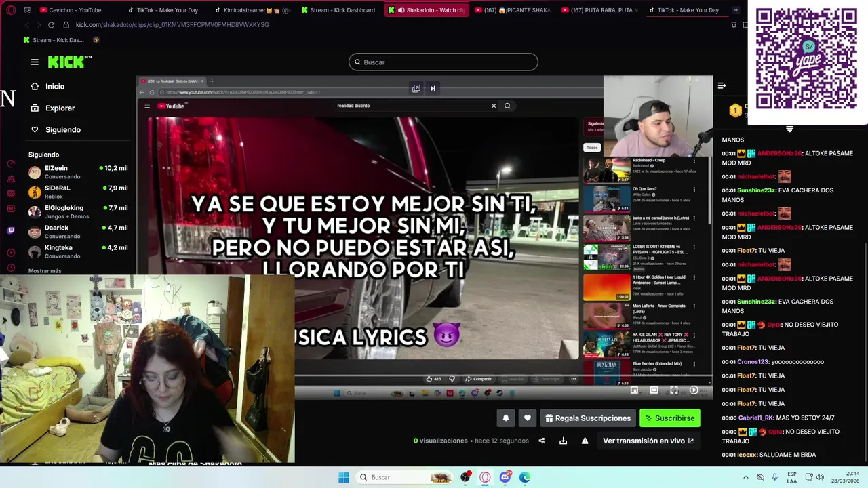Open the Opera menu icon
This screenshot has width=868, height=488.
[x=11, y=10]
